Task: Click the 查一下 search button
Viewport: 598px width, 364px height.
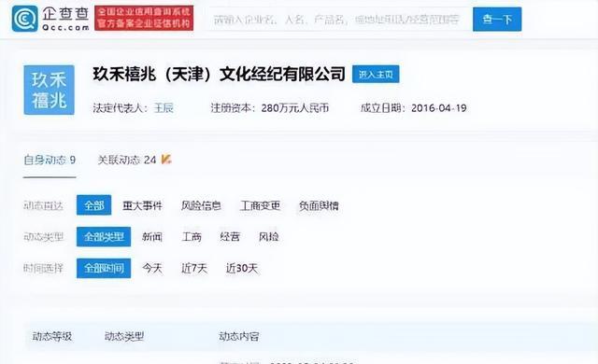Action: point(497,19)
